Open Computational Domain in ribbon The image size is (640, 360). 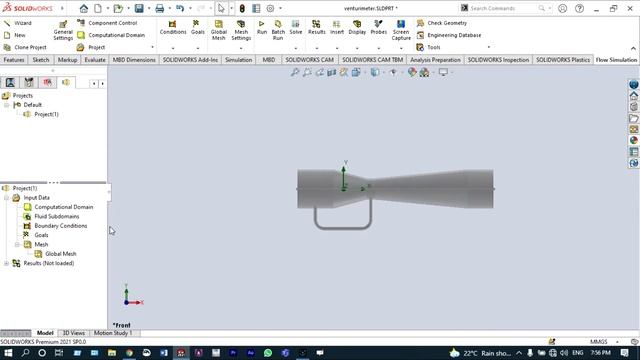111,35
